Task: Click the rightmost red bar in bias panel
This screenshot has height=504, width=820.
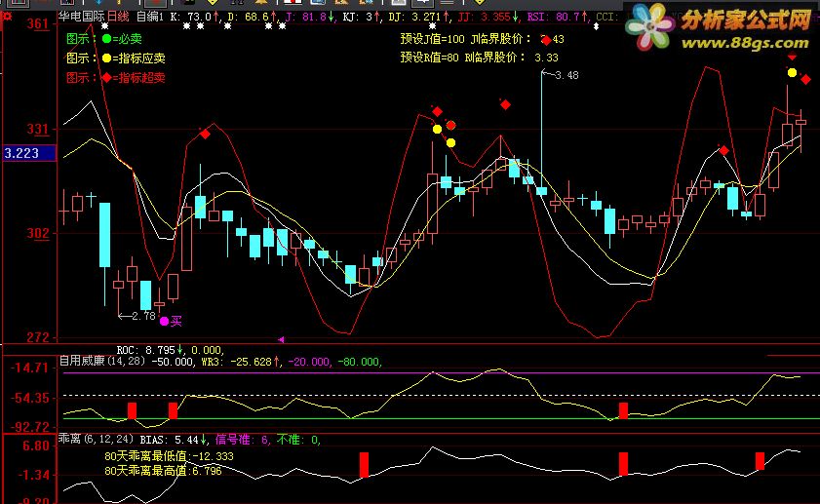Action: (x=760, y=461)
